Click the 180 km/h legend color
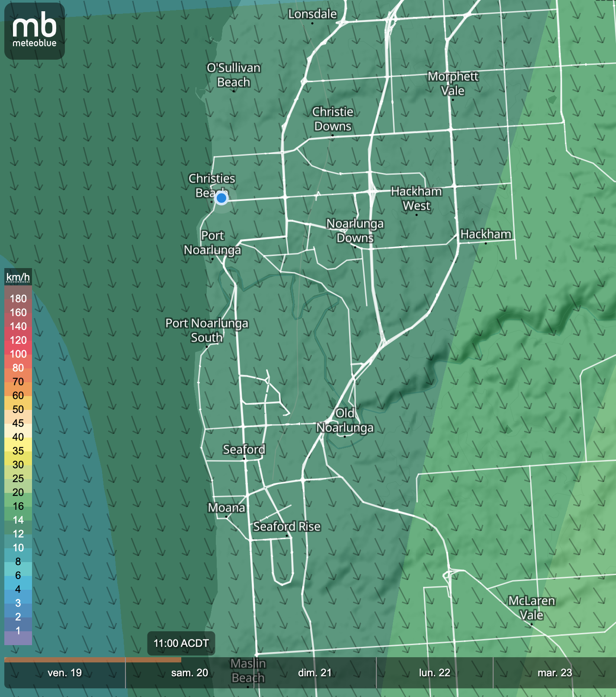This screenshot has height=697, width=616. coord(18,299)
